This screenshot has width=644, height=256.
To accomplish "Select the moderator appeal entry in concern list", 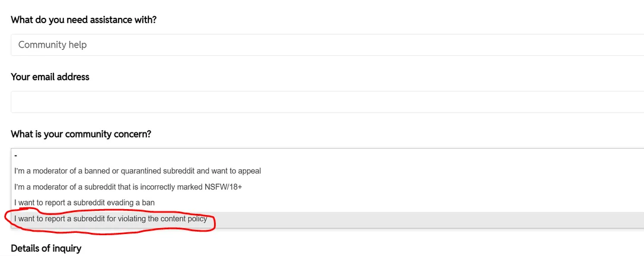I will coord(138,171).
